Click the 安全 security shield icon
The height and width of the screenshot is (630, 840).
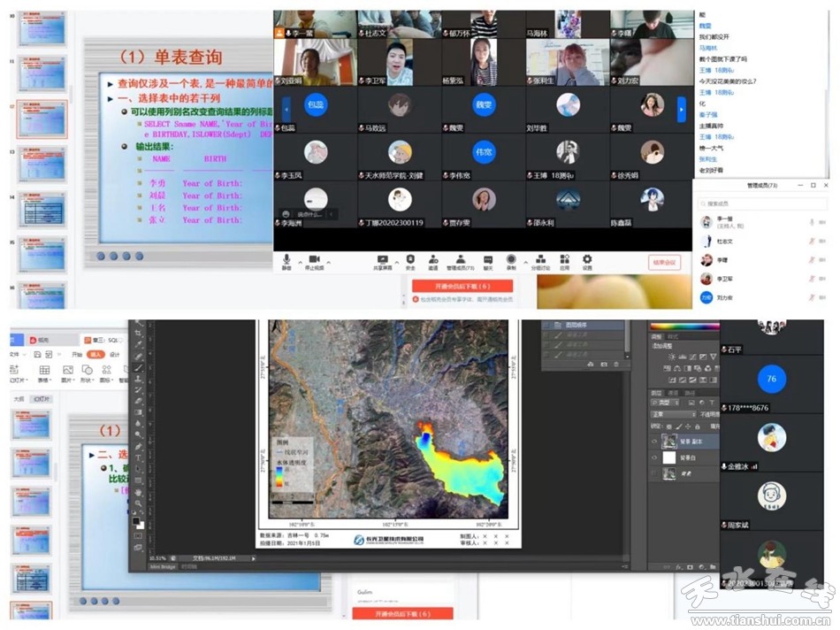(x=409, y=260)
